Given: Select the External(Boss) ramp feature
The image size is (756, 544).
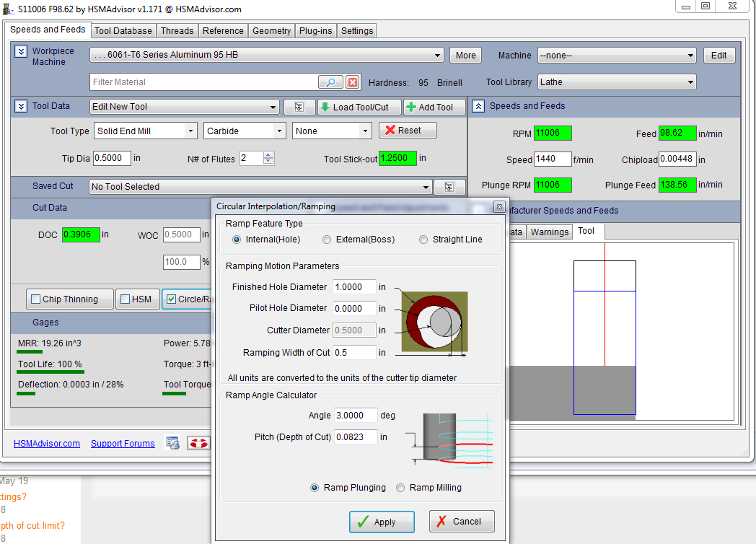Looking at the screenshot, I should coord(328,240).
